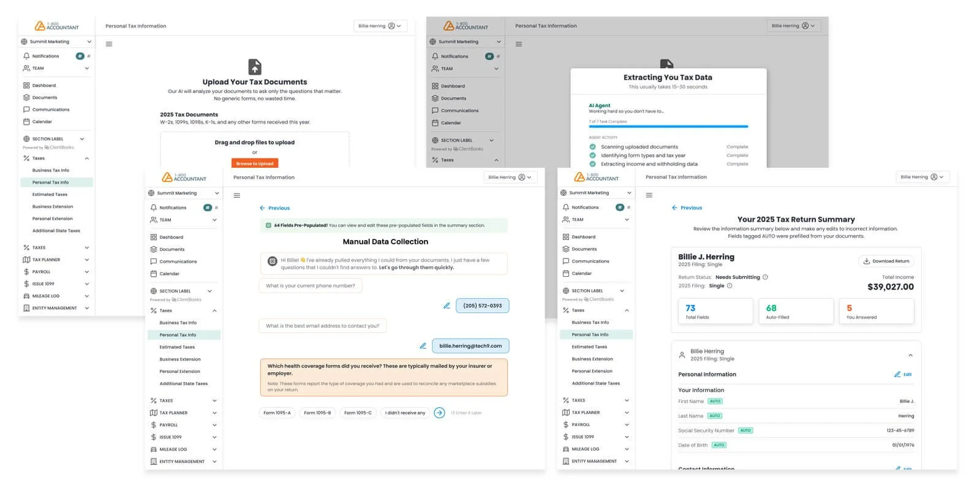Screen dimensions: 980x496
Task: Click the Team people icon in the Upload window sidebar
Action: 26,68
